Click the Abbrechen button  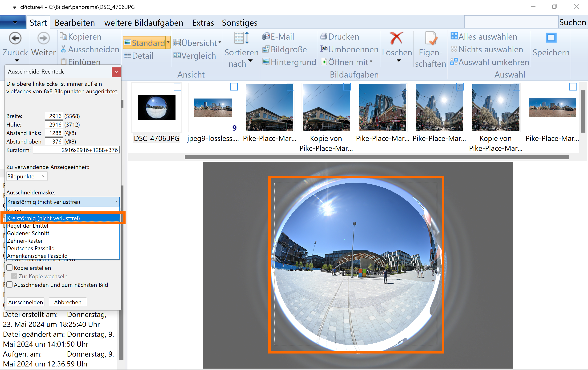(x=68, y=302)
